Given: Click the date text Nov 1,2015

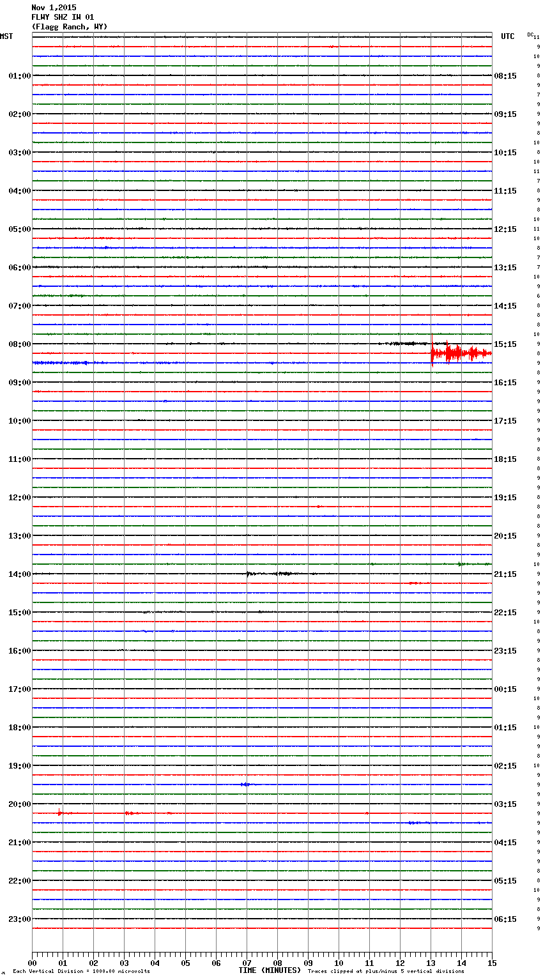Looking at the screenshot, I should (54, 8).
